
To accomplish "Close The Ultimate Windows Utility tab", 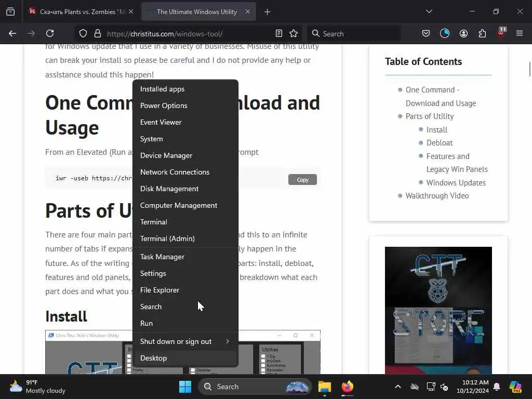I will [248, 11].
